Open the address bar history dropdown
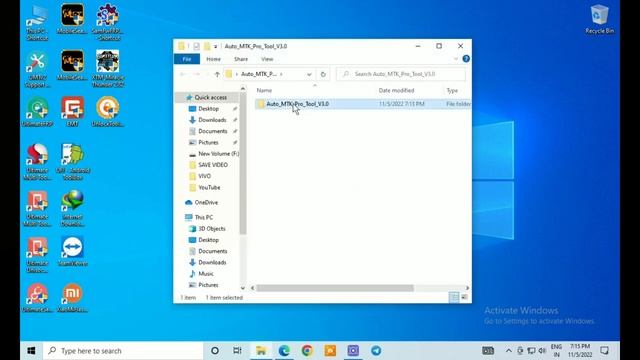640x360 pixels. point(309,74)
